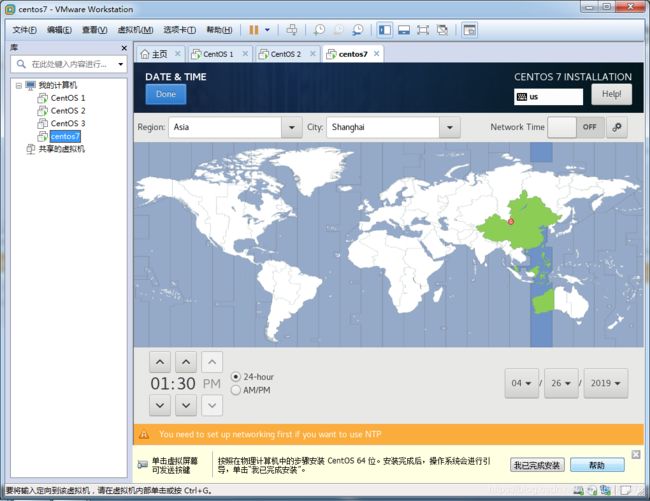650x501 pixels.
Task: Open the 选项卡(T) menu
Action: (179, 30)
